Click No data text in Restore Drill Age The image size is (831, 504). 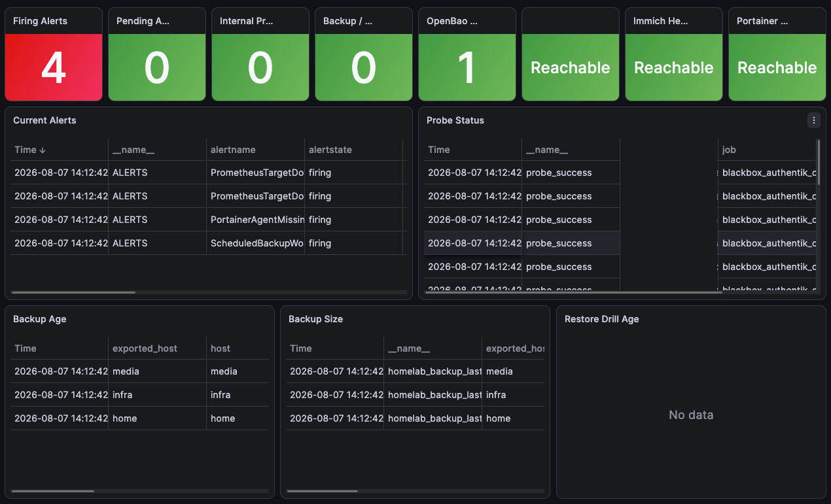coord(691,414)
